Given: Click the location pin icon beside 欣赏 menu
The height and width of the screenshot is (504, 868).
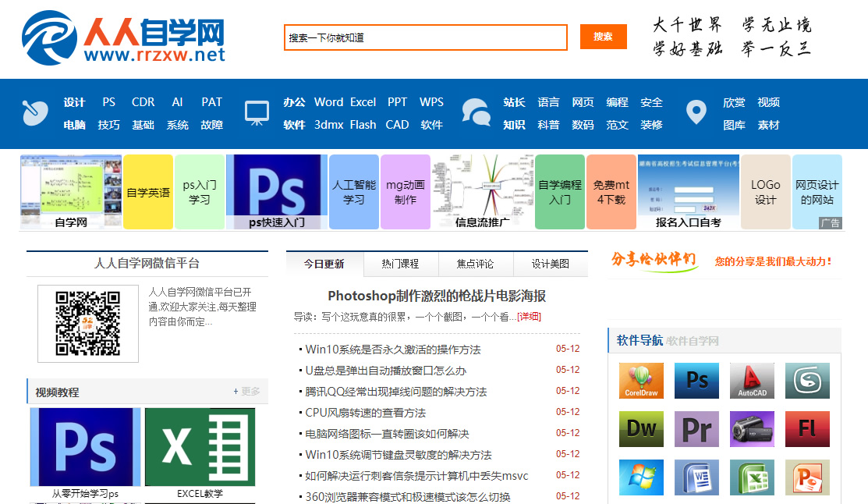Looking at the screenshot, I should click(696, 112).
